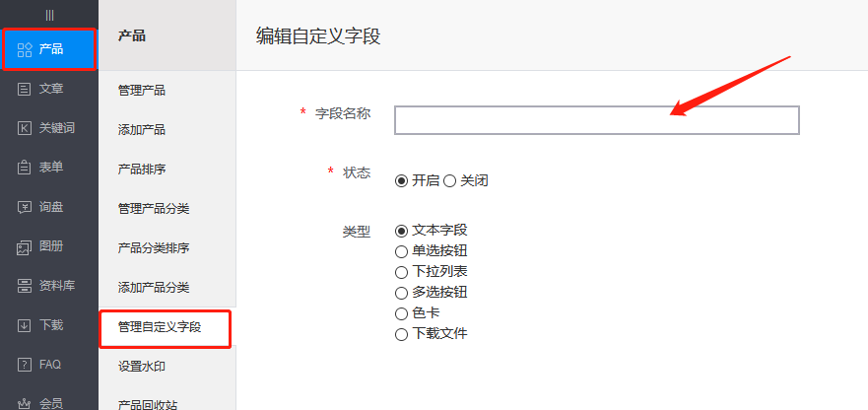Select the 关闭 status radio button
The image size is (868, 410).
click(x=449, y=180)
